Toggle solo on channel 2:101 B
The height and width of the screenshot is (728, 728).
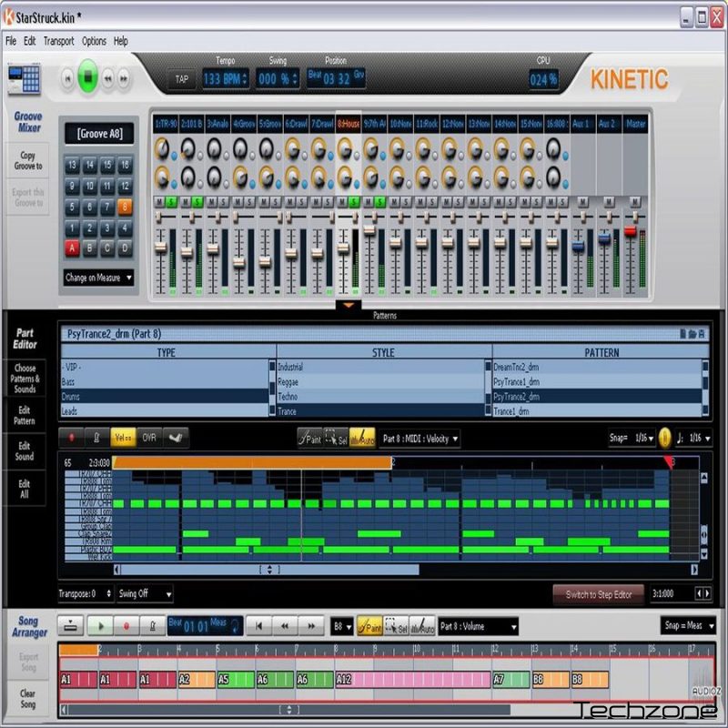[197, 202]
